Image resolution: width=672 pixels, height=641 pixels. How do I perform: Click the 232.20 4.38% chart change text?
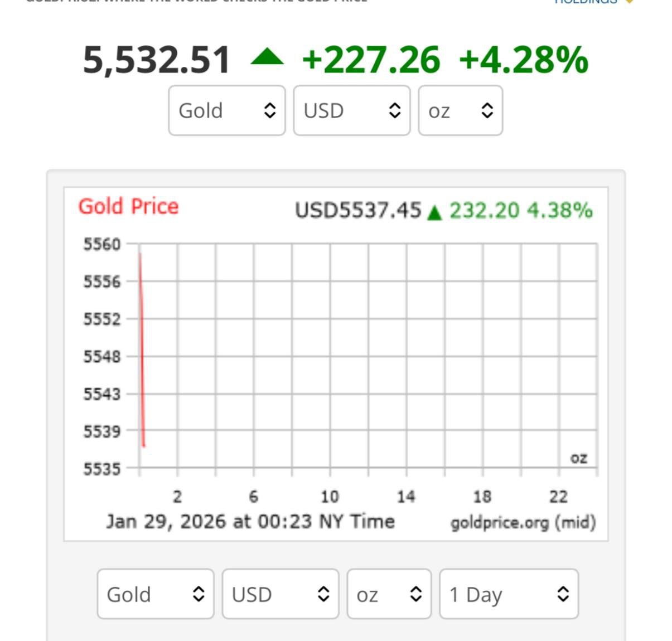pyautogui.click(x=520, y=211)
